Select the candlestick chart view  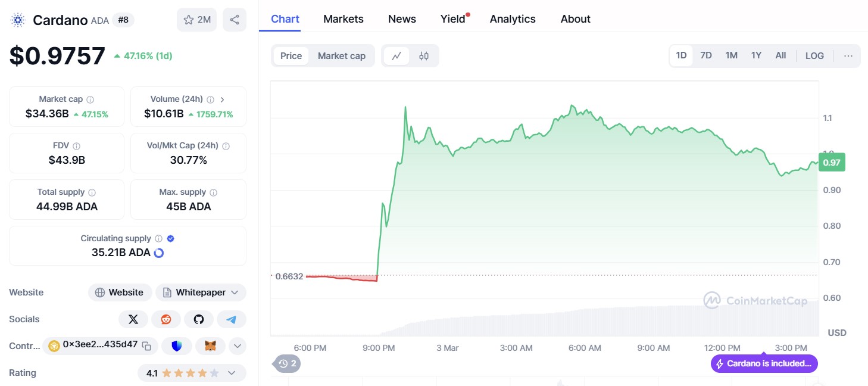pyautogui.click(x=424, y=55)
